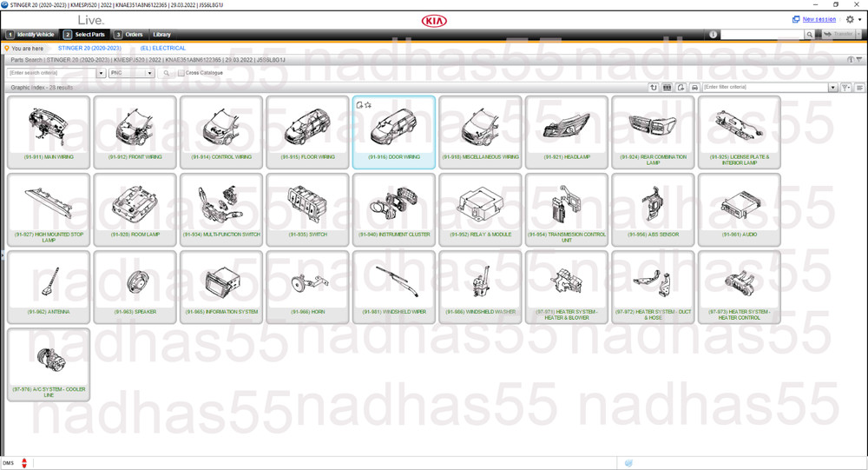Open the (91-915) Floor Wiring thumbnail

coord(308,132)
